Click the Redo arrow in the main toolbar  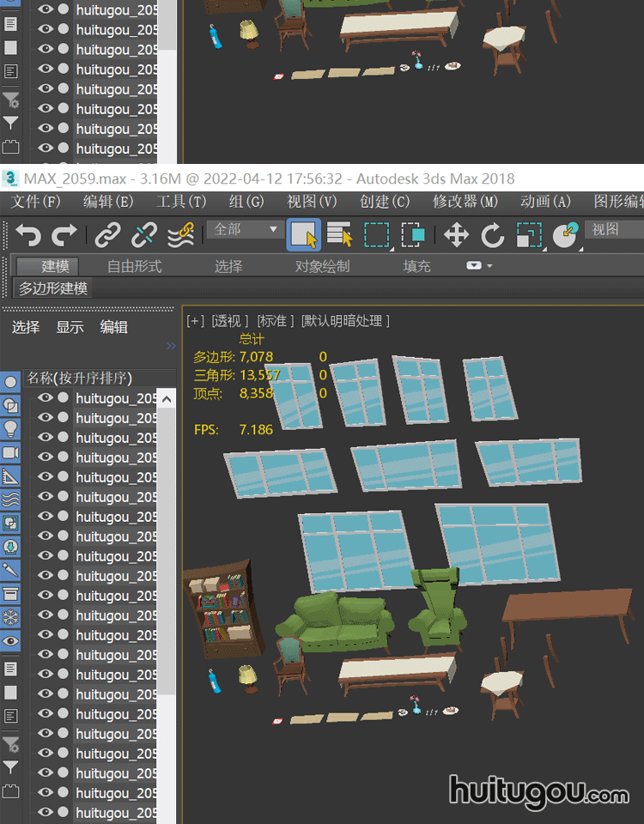(x=64, y=234)
